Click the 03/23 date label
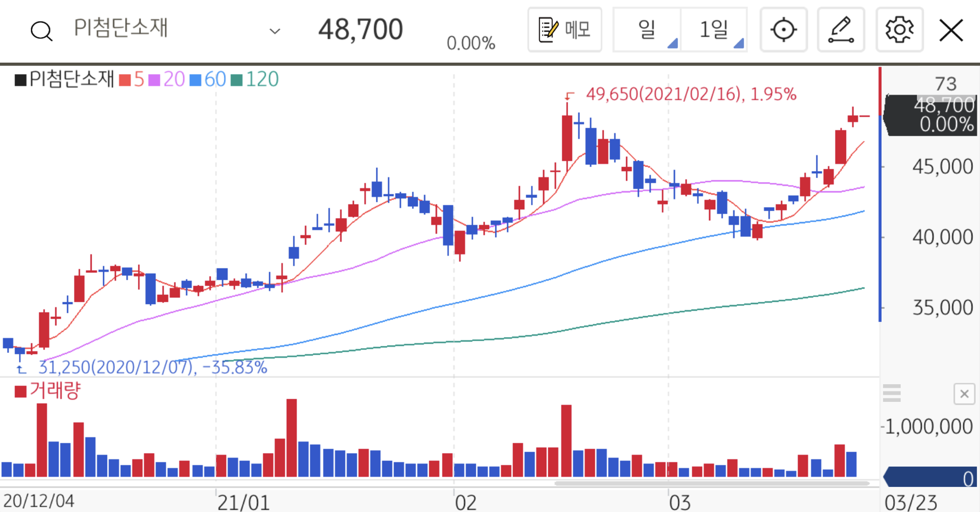The width and height of the screenshot is (980, 512). coord(910,503)
